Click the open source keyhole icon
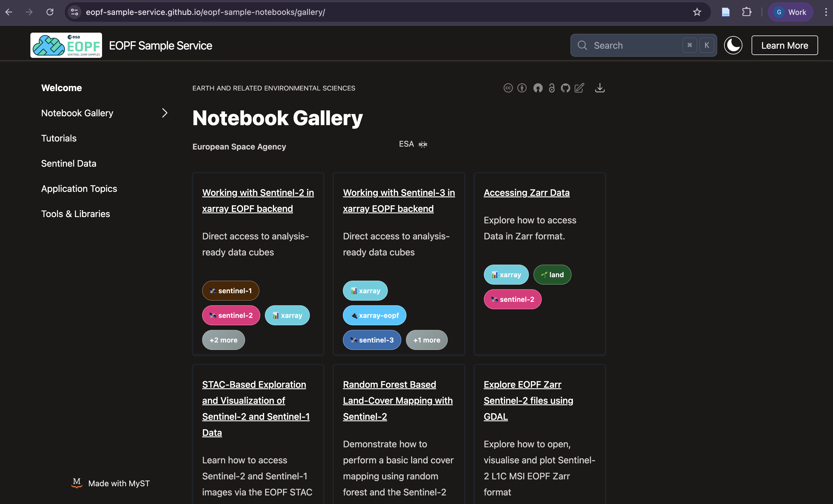This screenshot has width=833, height=504. tap(538, 88)
